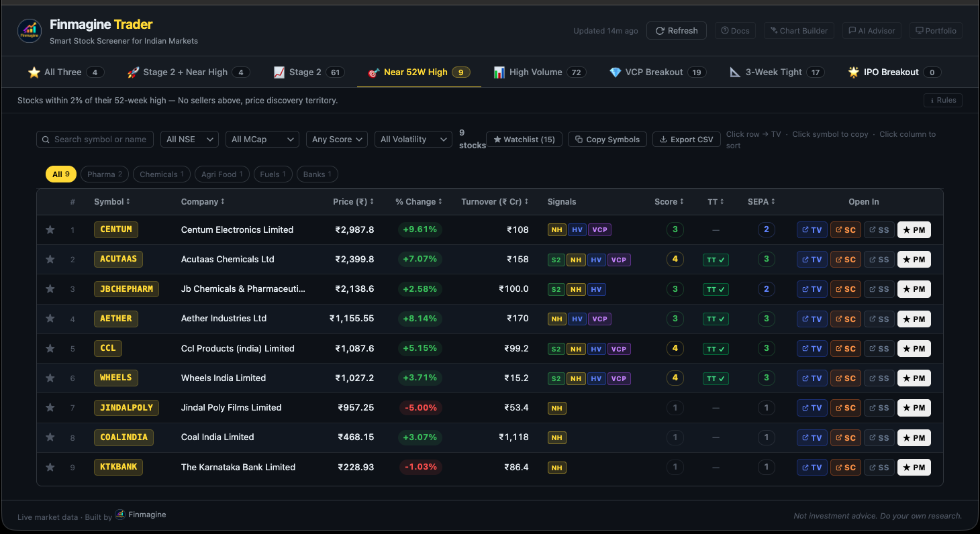
Task: Open the Portfolio view
Action: (935, 30)
